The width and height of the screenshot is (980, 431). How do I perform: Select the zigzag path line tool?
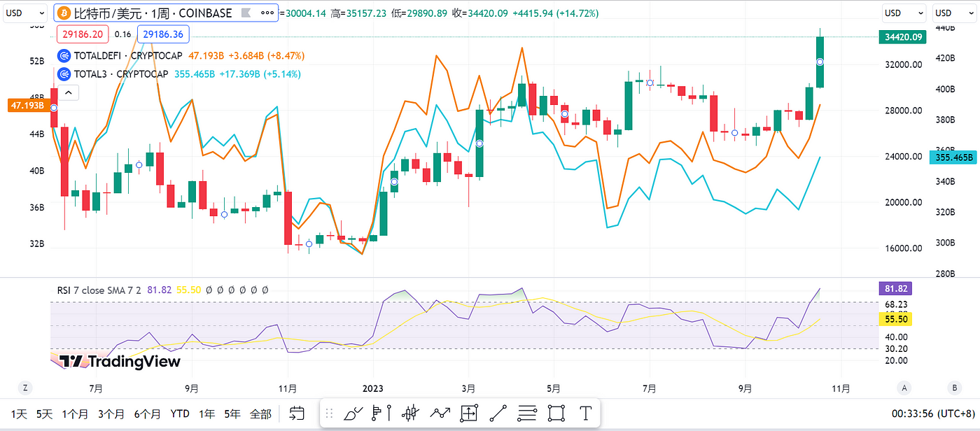[x=440, y=414]
